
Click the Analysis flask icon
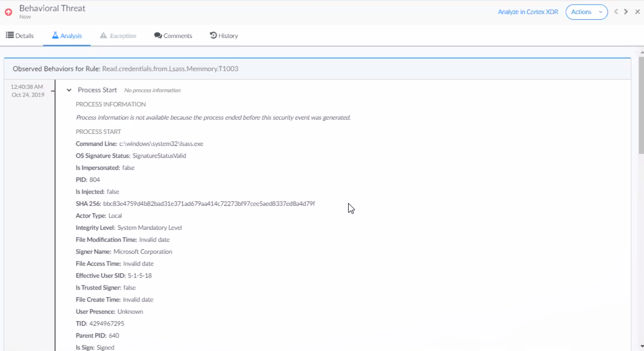click(55, 35)
